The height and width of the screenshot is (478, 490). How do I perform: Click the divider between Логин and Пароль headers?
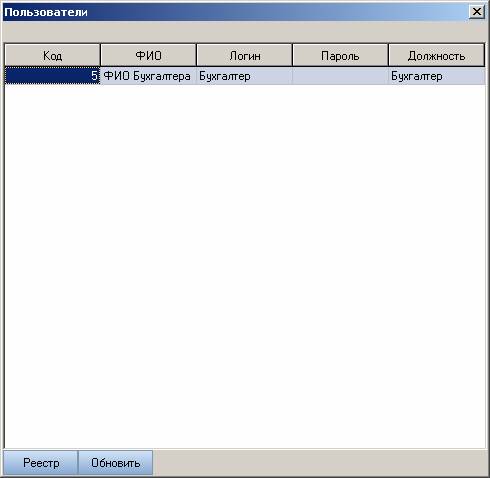pos(292,55)
